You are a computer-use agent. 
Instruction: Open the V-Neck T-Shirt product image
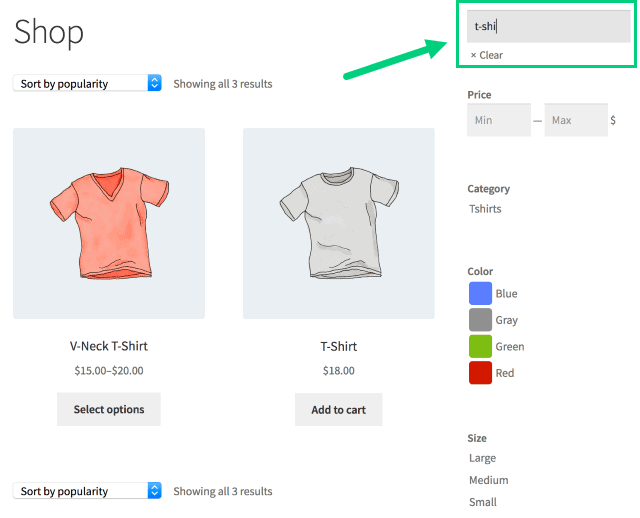pyautogui.click(x=109, y=223)
